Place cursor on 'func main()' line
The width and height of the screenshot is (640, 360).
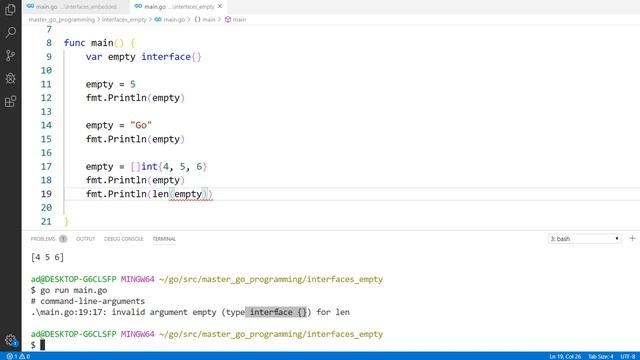click(99, 43)
